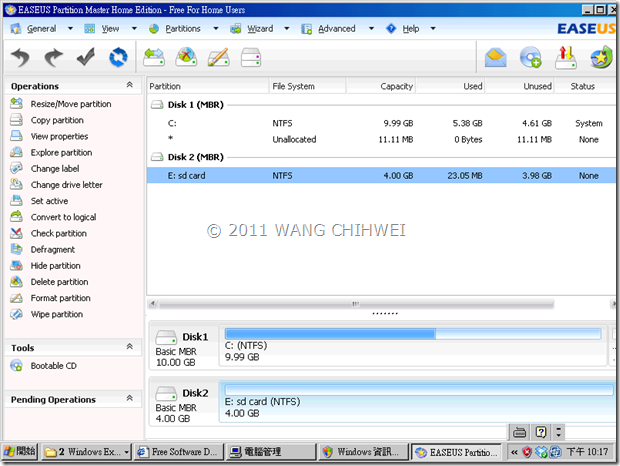Screen dimensions: 620x466
Task: Open the Advanced menu
Action: coord(336,29)
